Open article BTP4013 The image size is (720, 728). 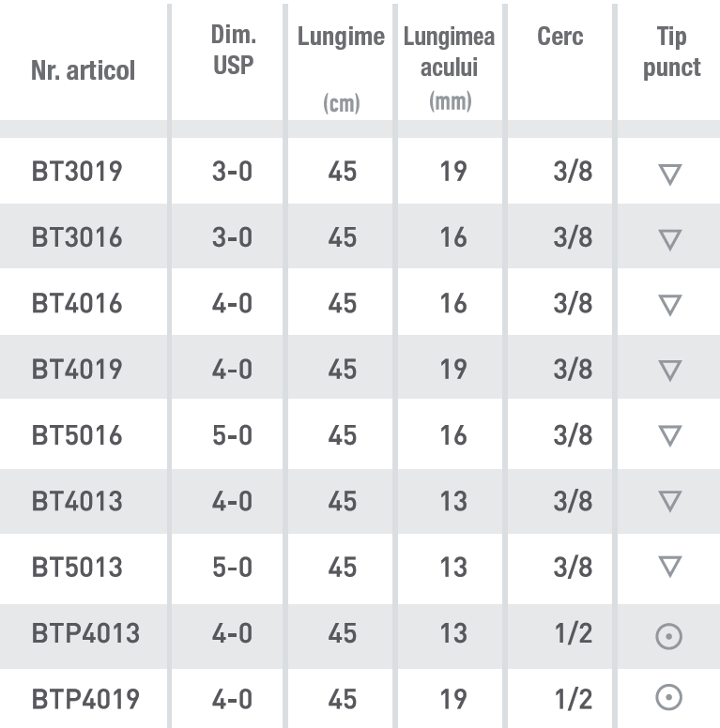[x=85, y=633]
